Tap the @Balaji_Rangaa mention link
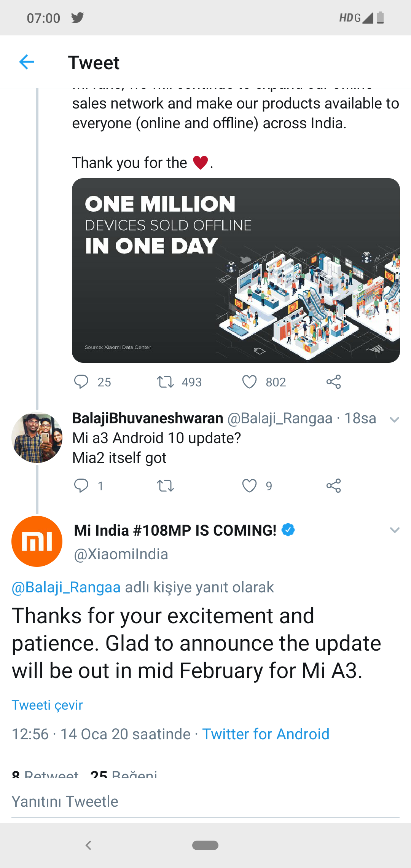 (x=66, y=587)
